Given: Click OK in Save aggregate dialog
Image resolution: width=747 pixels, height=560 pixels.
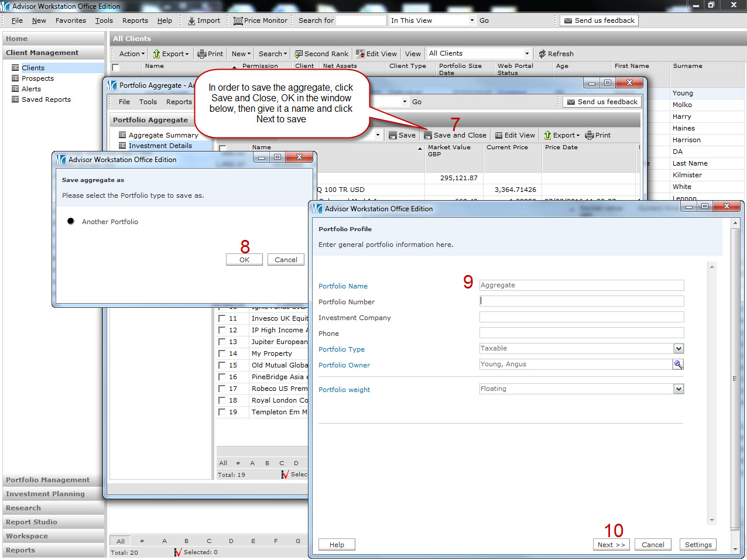Looking at the screenshot, I should [244, 260].
